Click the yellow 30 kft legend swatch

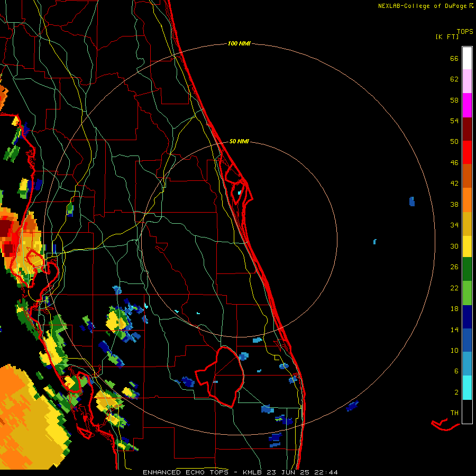(x=467, y=246)
